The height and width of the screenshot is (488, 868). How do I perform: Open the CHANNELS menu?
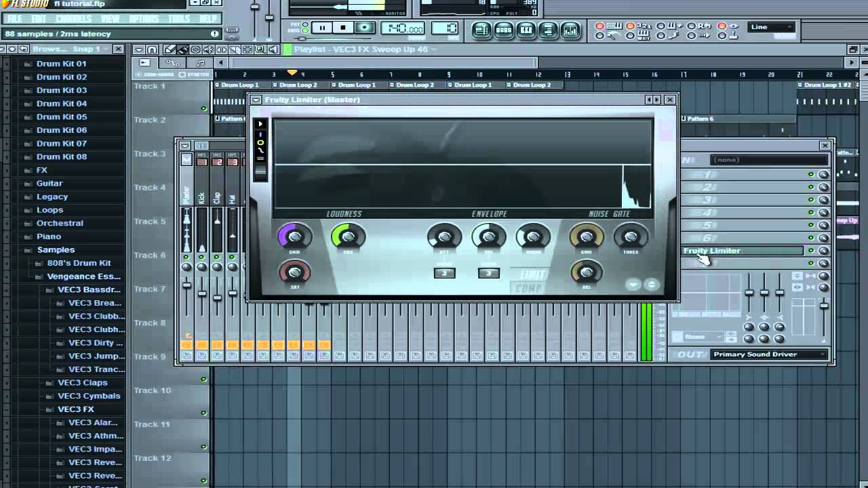[73, 19]
